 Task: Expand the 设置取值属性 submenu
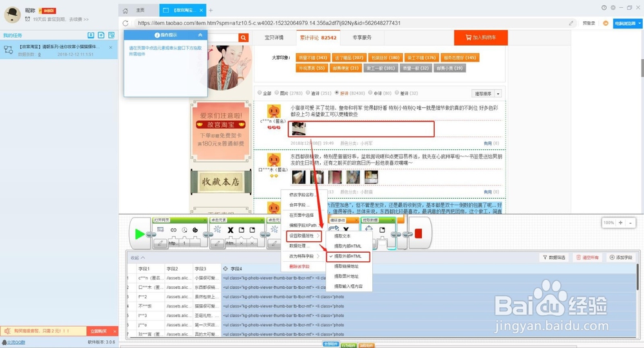click(x=303, y=235)
